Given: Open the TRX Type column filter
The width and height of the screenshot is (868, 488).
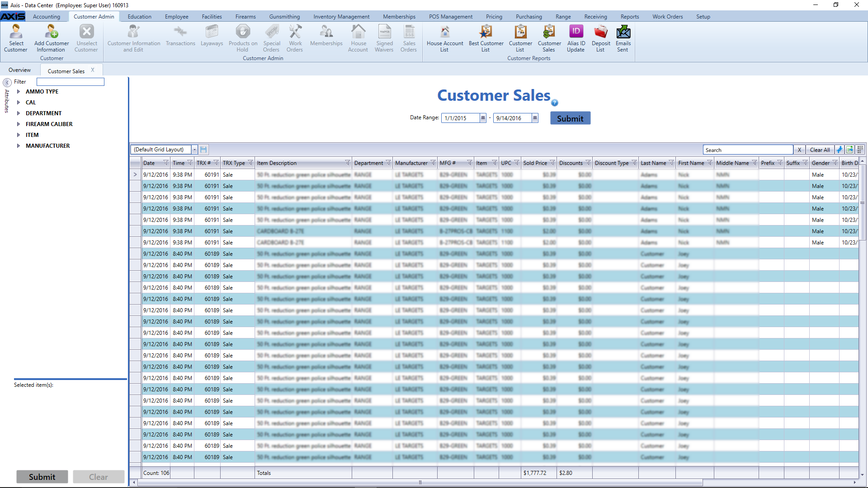Looking at the screenshot, I should (x=250, y=163).
